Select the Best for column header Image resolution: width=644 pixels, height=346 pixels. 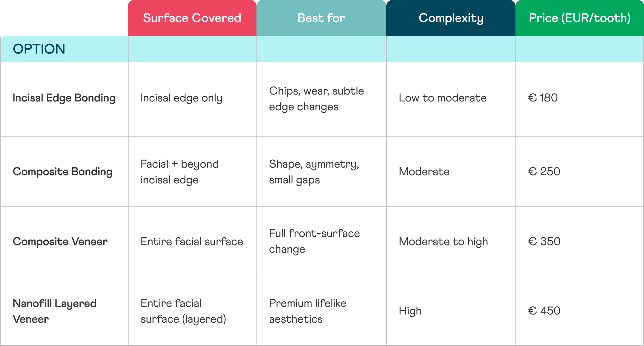pos(321,18)
